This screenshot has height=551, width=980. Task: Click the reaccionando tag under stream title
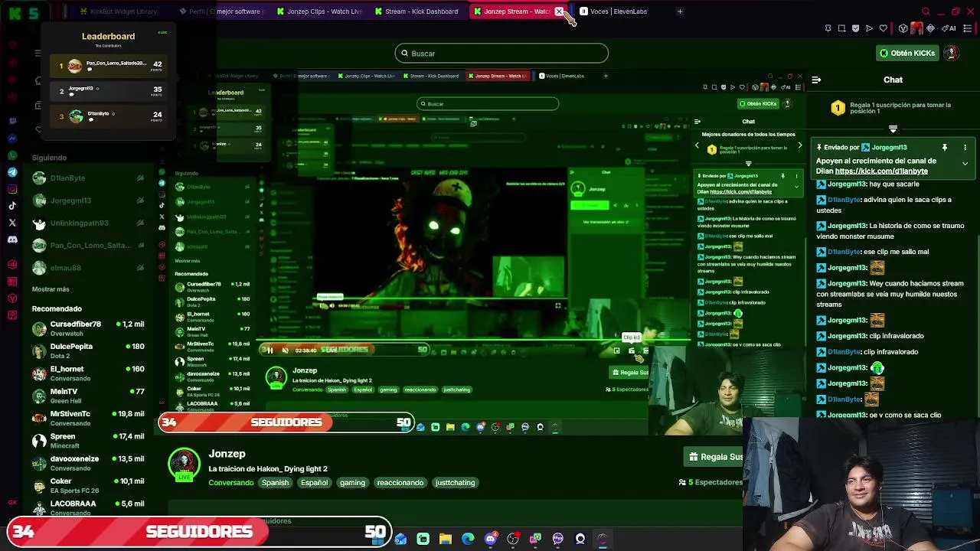[400, 483]
